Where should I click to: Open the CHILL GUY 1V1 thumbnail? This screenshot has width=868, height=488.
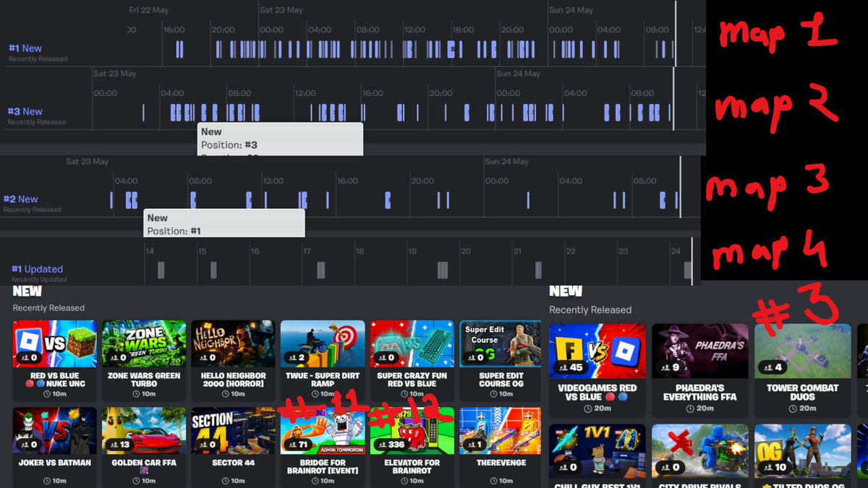(x=597, y=451)
